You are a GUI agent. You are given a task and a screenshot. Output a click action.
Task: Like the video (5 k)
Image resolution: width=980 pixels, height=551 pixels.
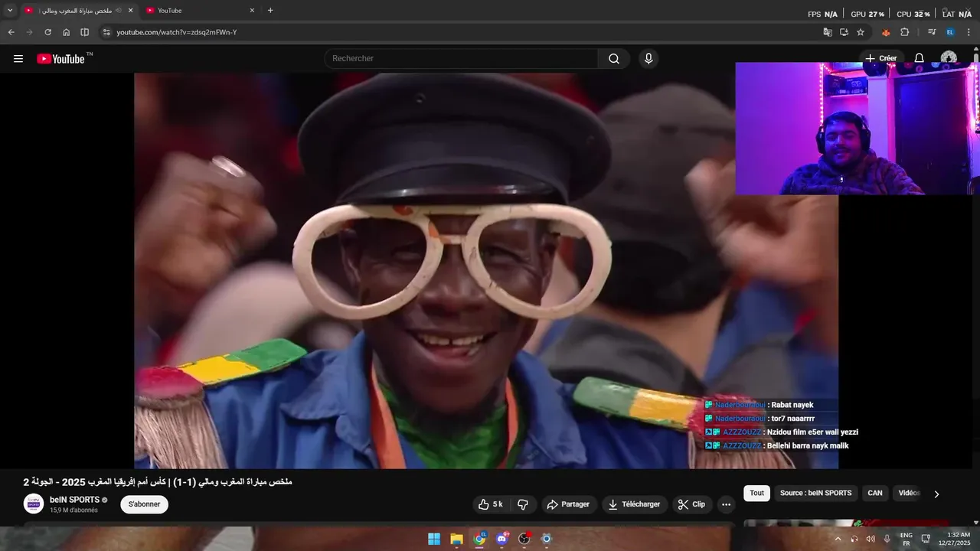coord(491,504)
